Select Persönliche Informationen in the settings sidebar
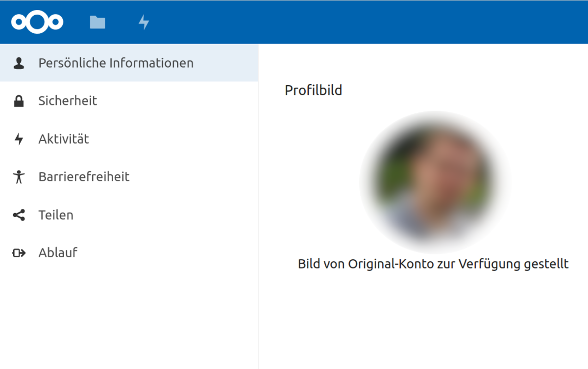The width and height of the screenshot is (588, 369). (116, 63)
